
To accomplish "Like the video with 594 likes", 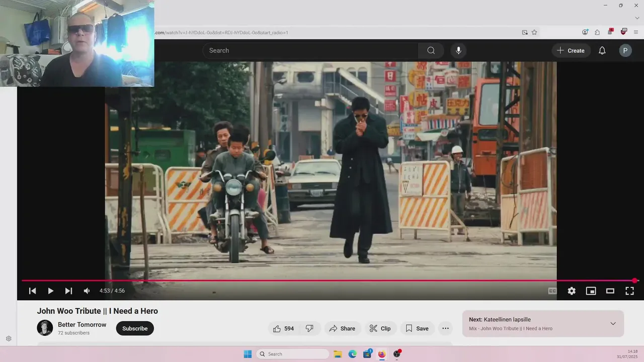I will [x=284, y=328].
